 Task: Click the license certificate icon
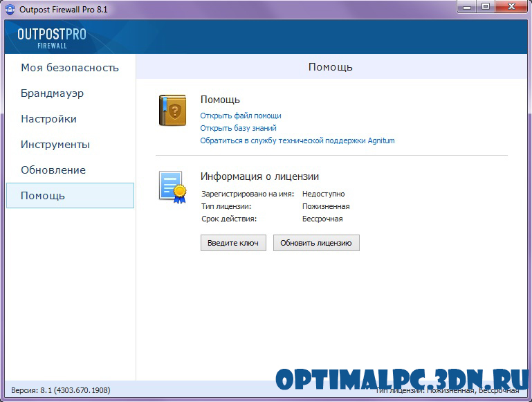(172, 186)
